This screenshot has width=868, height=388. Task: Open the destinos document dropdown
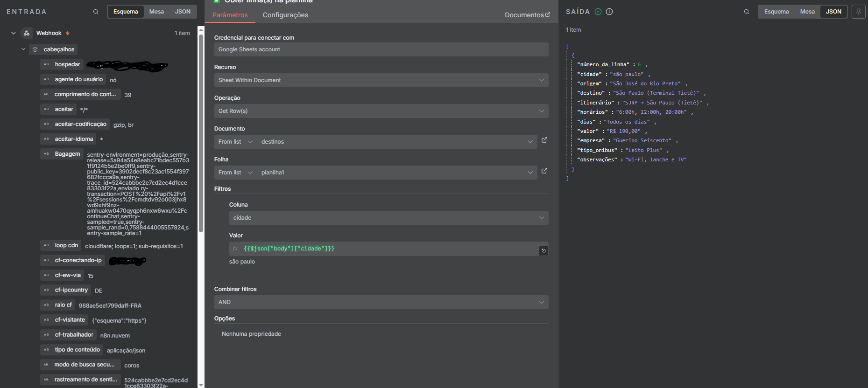click(x=397, y=142)
